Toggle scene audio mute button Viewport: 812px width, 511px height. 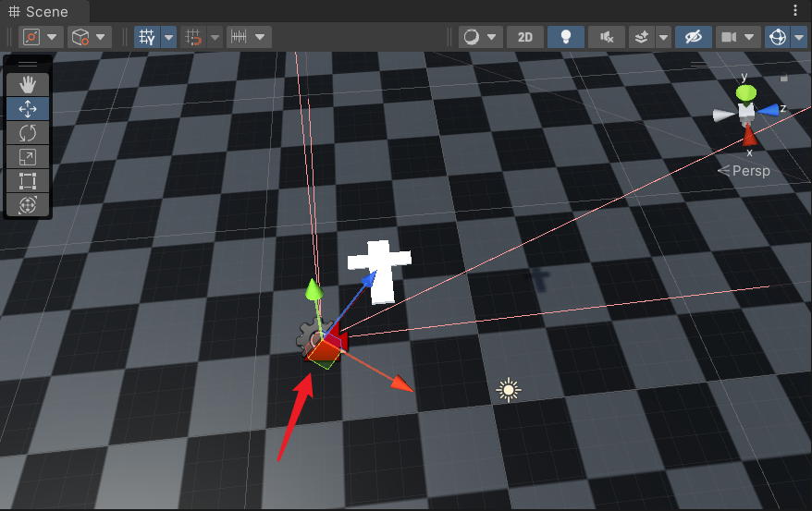tap(607, 37)
